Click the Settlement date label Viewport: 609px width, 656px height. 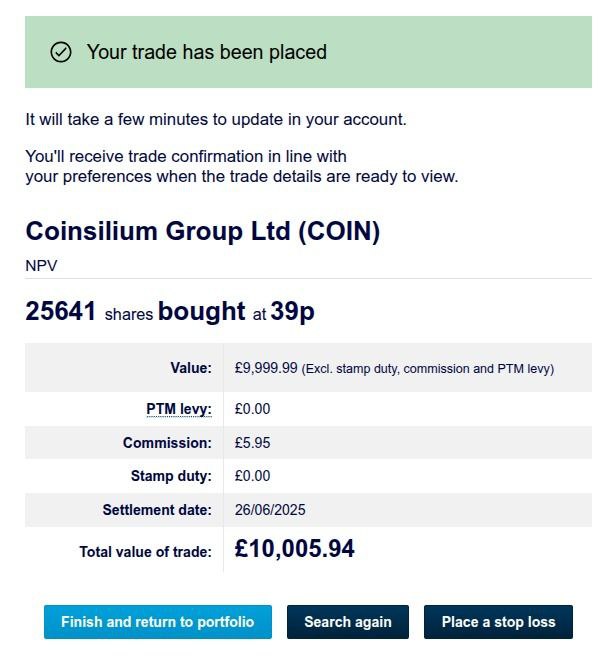tap(157, 510)
